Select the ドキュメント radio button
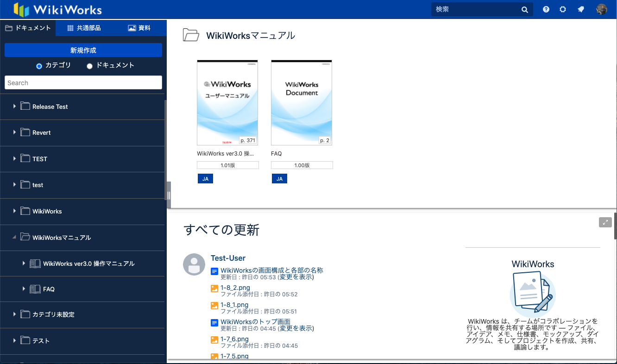 tap(89, 66)
